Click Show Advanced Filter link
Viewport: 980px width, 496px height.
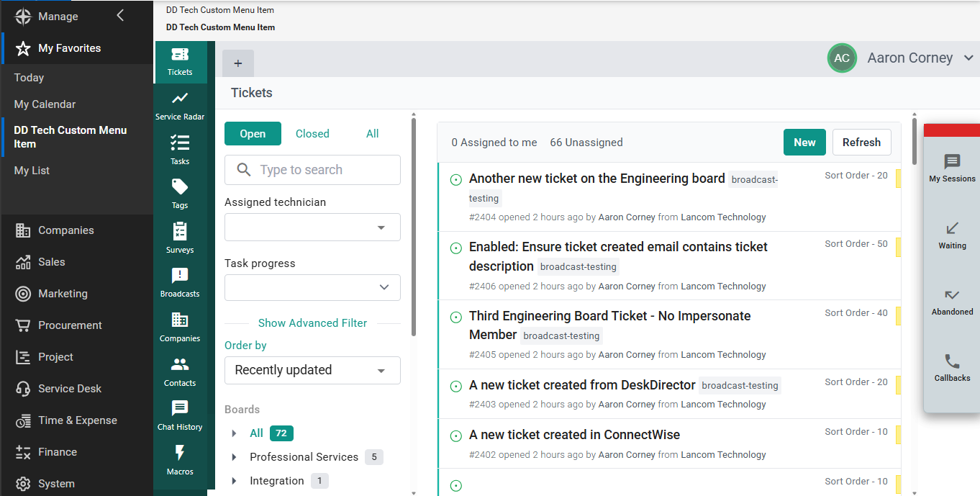[x=312, y=323]
